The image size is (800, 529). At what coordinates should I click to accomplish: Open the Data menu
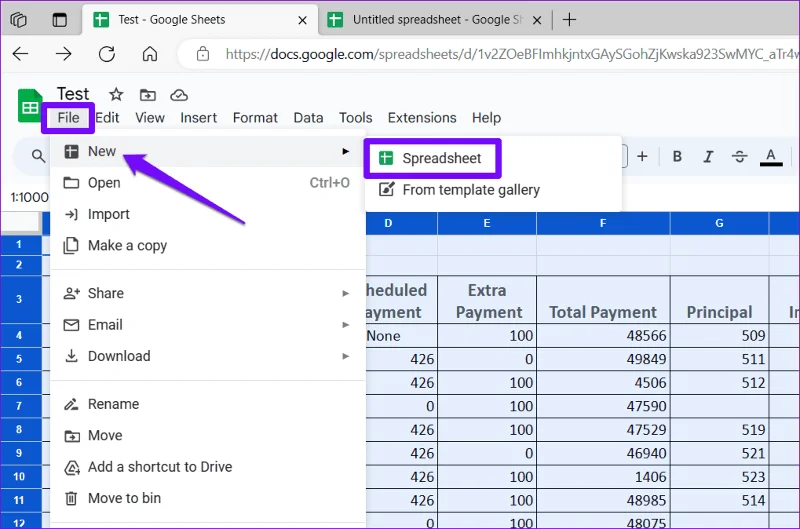pyautogui.click(x=308, y=118)
